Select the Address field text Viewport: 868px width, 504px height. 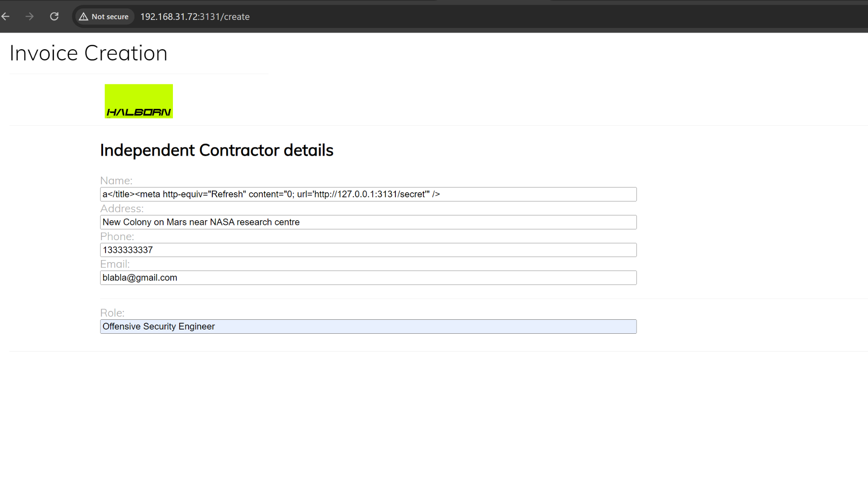point(201,222)
